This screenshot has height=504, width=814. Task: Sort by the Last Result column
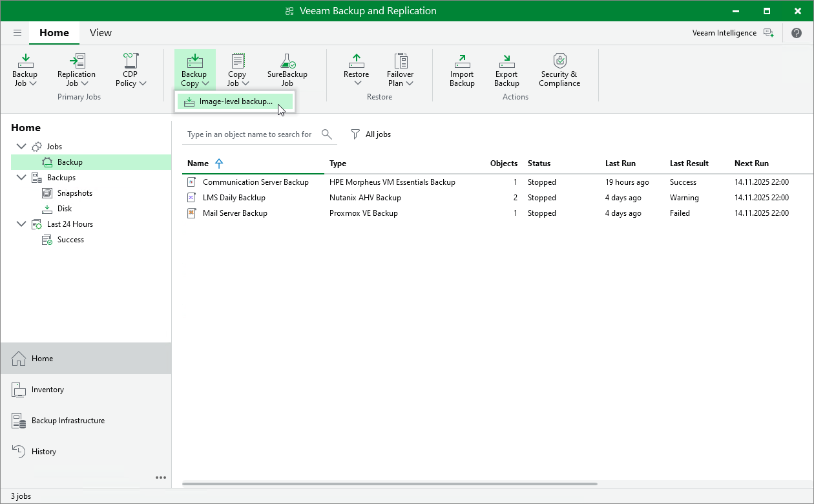[x=689, y=163]
